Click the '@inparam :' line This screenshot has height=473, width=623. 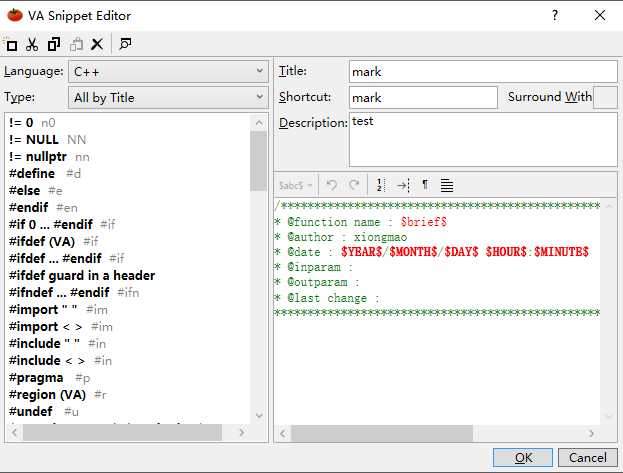coord(314,267)
